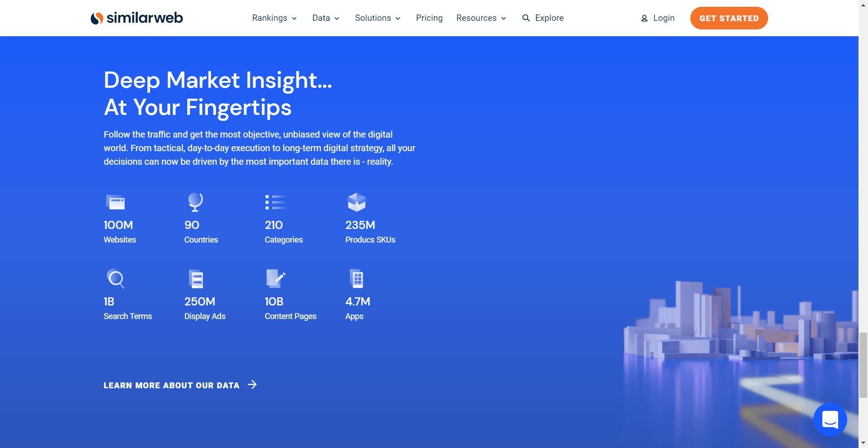The height and width of the screenshot is (448, 868).
Task: Click the Login link
Action: [658, 18]
